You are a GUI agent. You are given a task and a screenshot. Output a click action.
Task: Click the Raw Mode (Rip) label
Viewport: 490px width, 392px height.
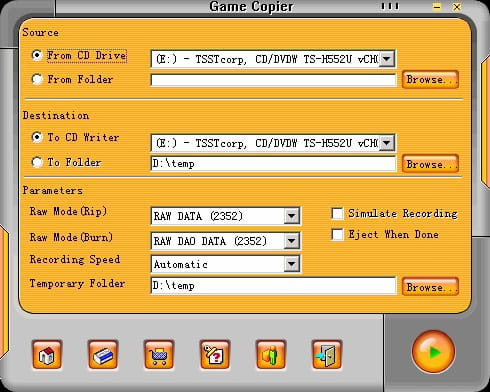click(x=68, y=211)
